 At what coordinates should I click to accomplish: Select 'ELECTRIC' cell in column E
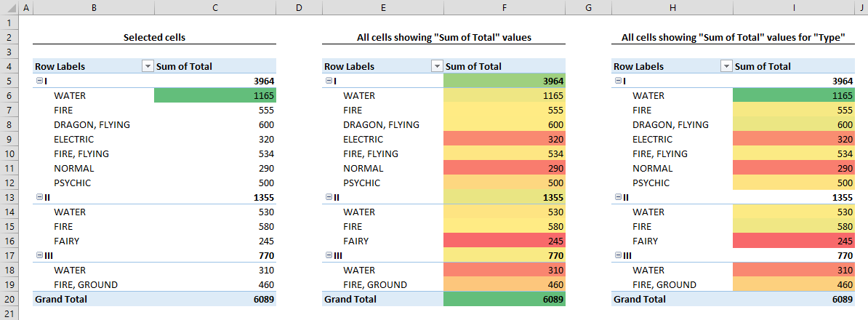383,139
